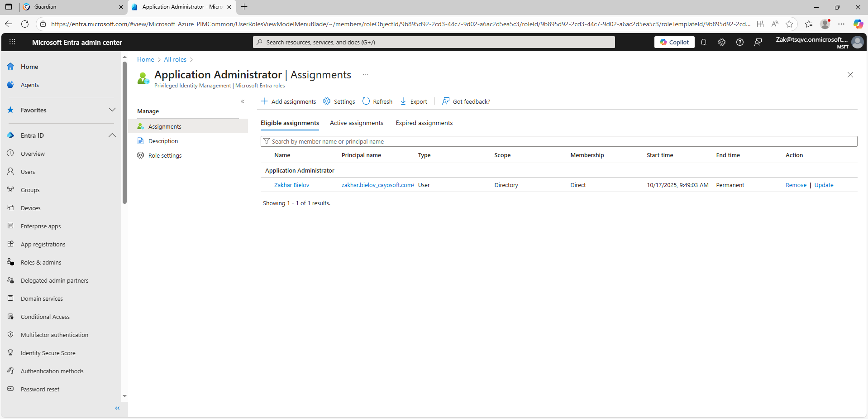Collapse the Entra ID section
The image size is (868, 419).
[x=112, y=135]
